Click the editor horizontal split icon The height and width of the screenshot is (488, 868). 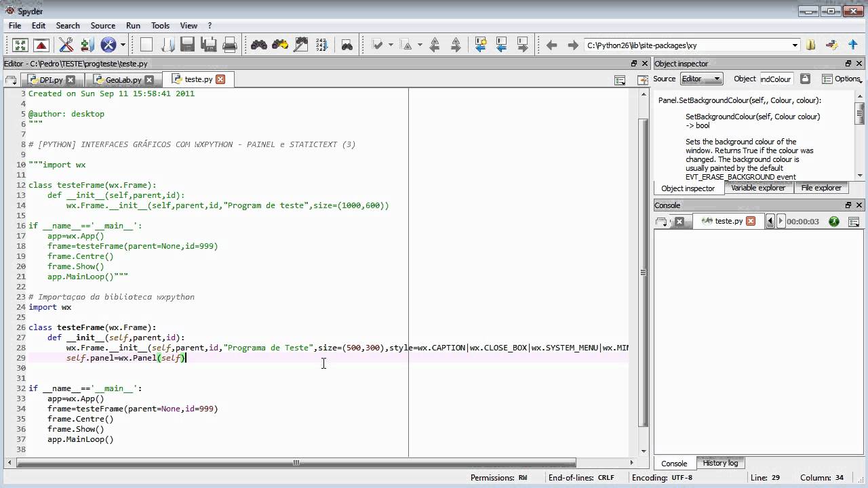[x=642, y=80]
